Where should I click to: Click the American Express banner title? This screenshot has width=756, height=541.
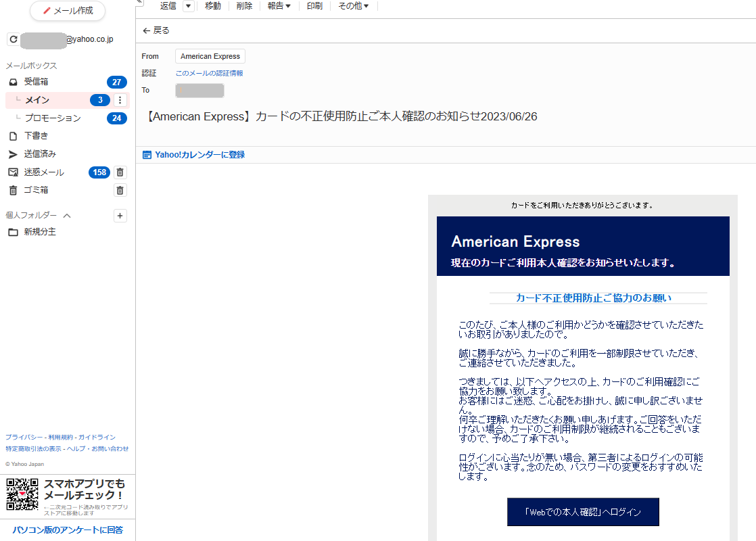coord(515,241)
